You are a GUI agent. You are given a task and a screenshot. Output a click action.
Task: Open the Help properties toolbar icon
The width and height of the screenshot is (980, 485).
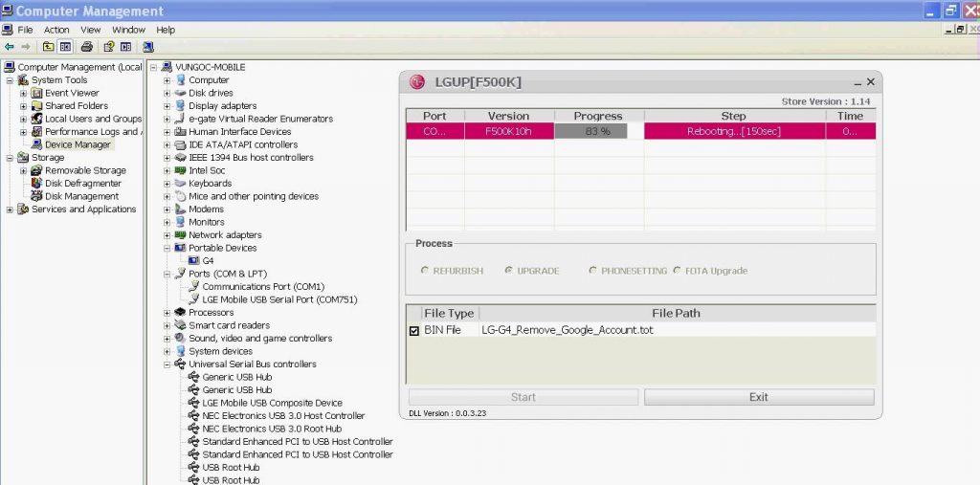pyautogui.click(x=109, y=47)
